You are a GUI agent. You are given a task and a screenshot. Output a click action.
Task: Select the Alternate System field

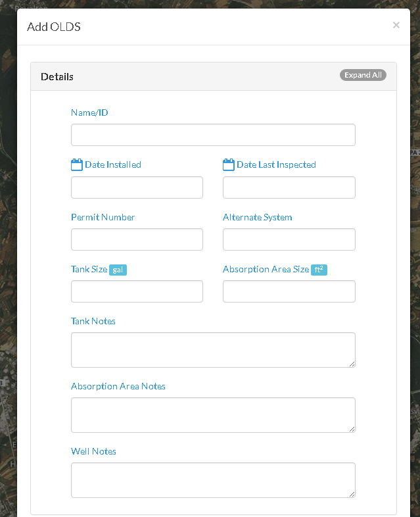tap(289, 239)
